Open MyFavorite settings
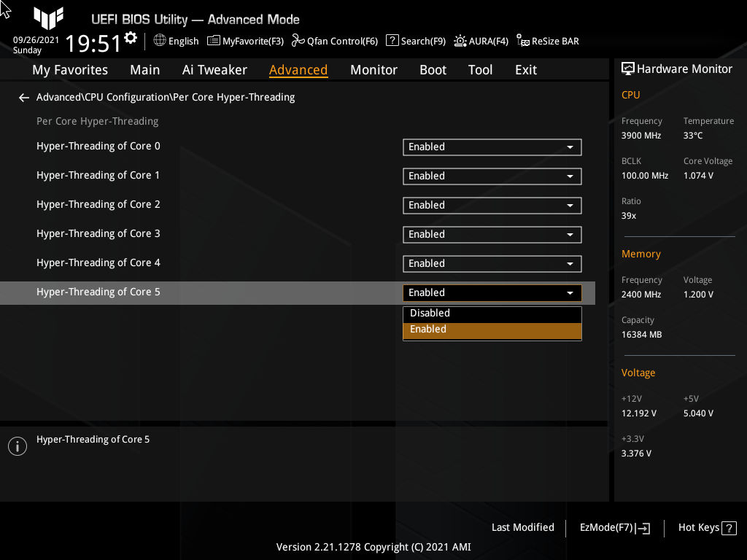The width and height of the screenshot is (747, 560). point(245,41)
